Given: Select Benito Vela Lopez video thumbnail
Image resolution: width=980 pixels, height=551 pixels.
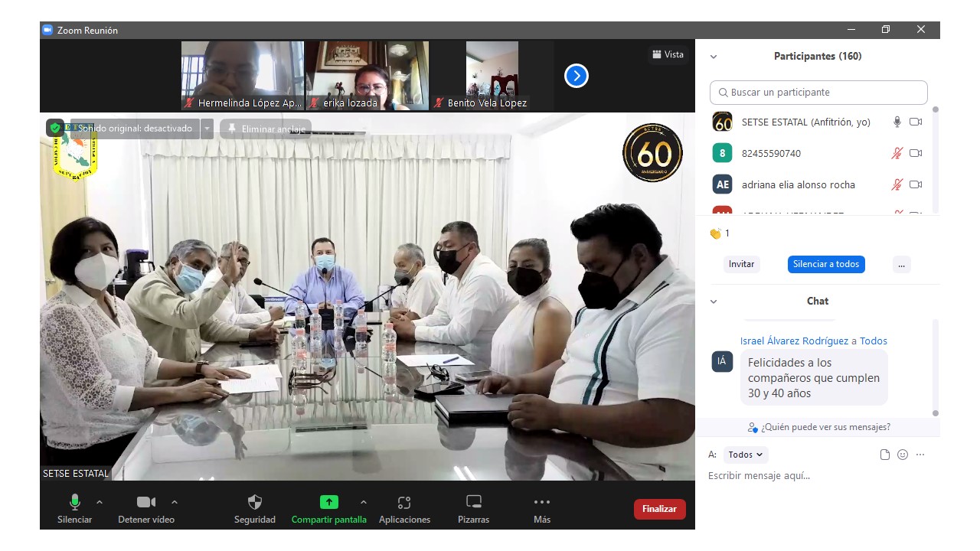Looking at the screenshot, I should [x=492, y=76].
